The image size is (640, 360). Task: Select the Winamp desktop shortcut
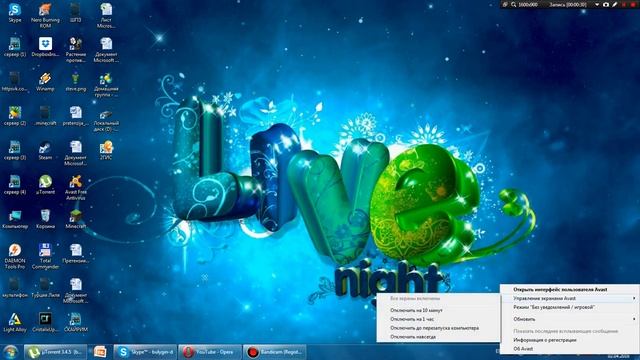pyautogui.click(x=45, y=81)
